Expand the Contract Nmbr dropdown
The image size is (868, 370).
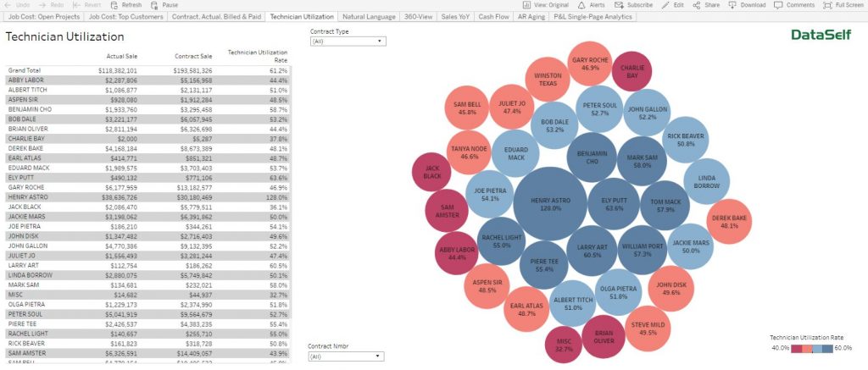(347, 356)
